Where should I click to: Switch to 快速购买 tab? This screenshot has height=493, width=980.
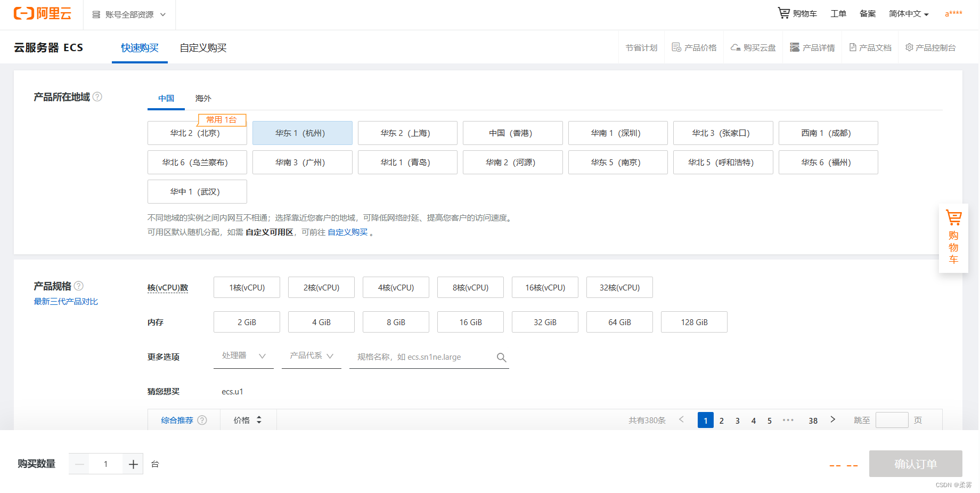(140, 47)
